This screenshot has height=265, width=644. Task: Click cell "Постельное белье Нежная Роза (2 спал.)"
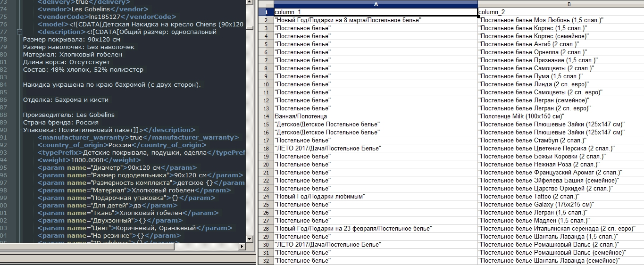561,165
